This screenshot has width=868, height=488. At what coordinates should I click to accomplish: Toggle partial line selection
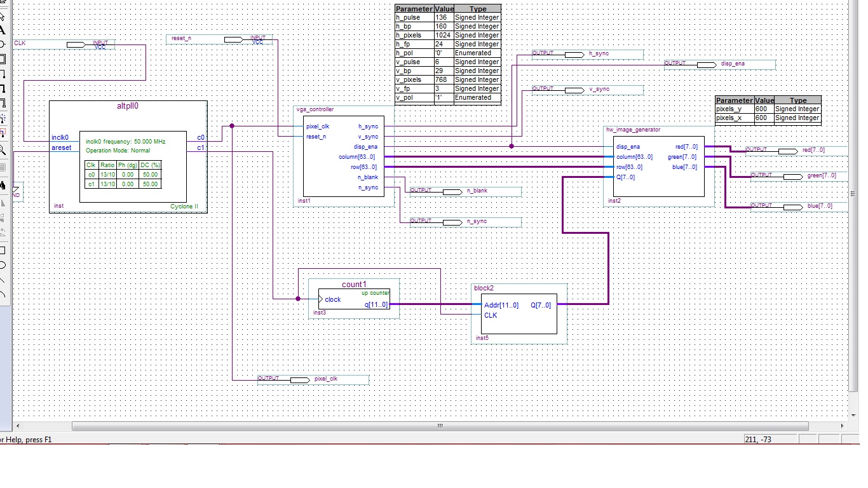point(3,133)
